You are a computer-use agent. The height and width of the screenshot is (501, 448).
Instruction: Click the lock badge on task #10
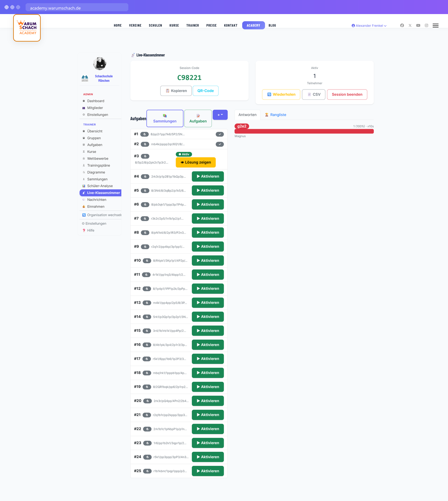[x=147, y=261]
